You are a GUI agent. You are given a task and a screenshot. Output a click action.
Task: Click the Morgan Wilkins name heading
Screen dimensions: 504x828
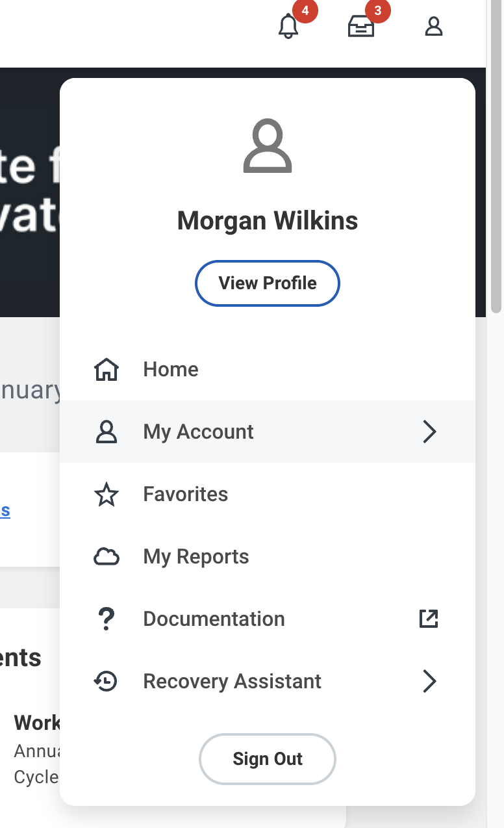click(268, 221)
